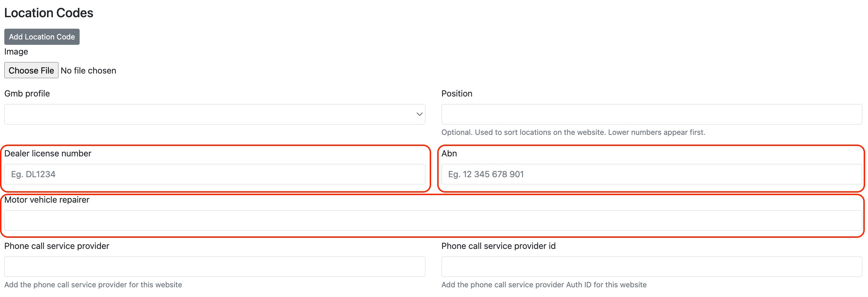Click the Motor vehicle repairer label
868x297 pixels.
pos(47,200)
